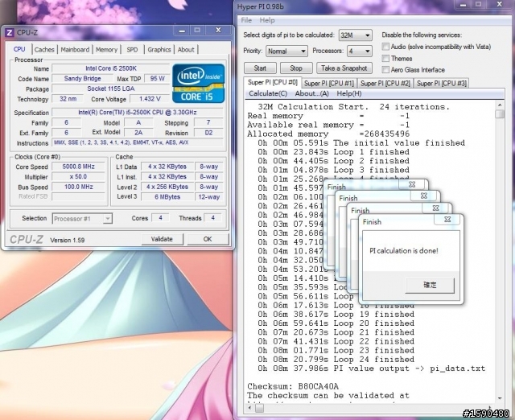Minimize the CPU-Z window
Image resolution: width=515 pixels, height=420 pixels.
[x=183, y=31]
